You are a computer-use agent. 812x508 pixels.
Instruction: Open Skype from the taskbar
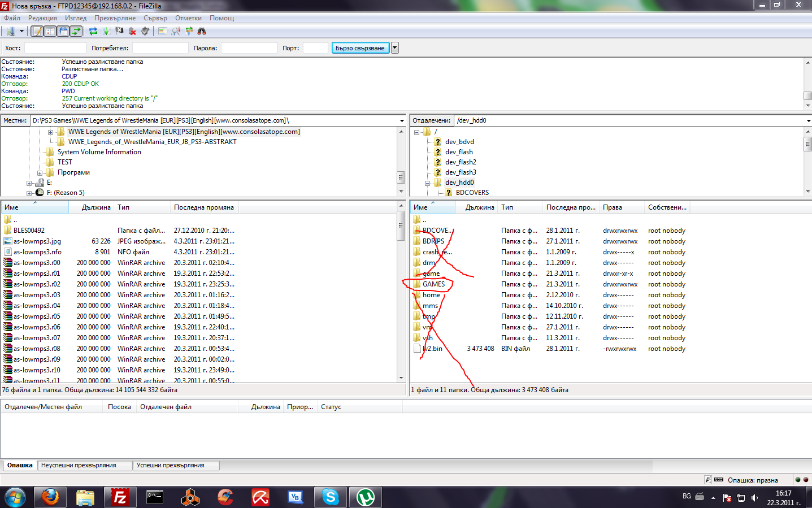tap(331, 497)
